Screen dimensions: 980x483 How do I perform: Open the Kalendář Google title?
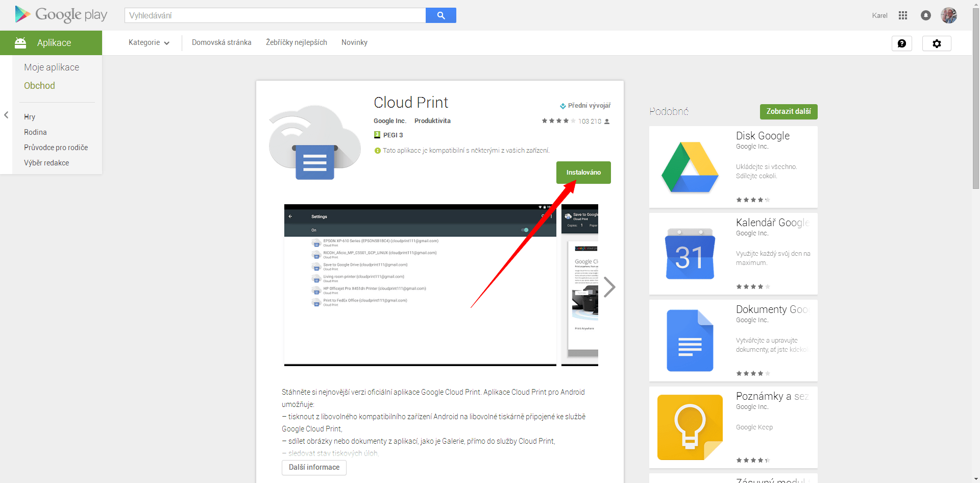click(772, 223)
